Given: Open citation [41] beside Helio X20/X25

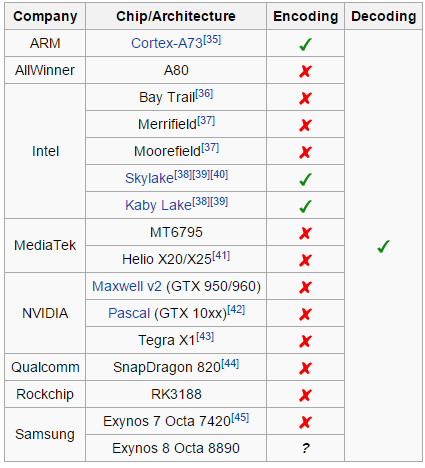Looking at the screenshot, I should 221,256.
